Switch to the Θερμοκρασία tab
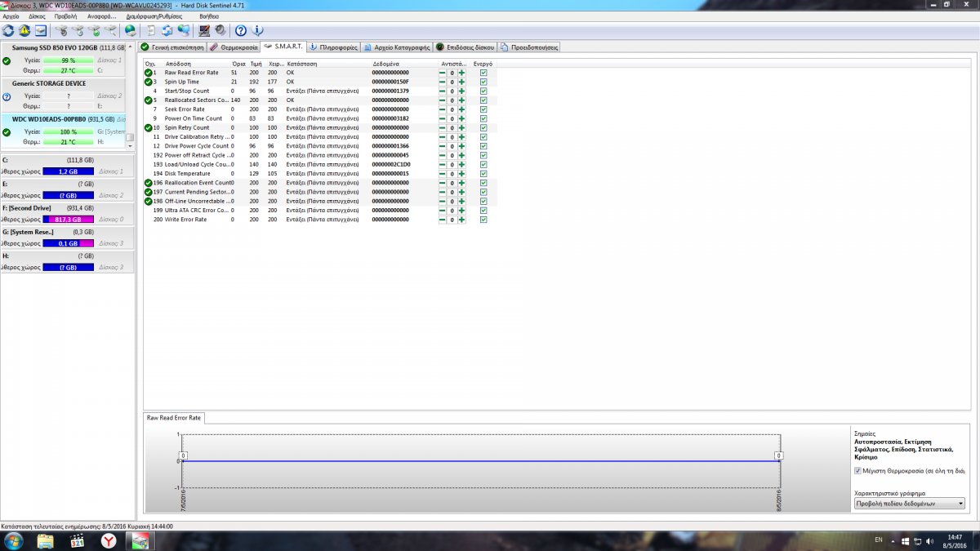Screen dimensions: 980x551 [x=234, y=47]
